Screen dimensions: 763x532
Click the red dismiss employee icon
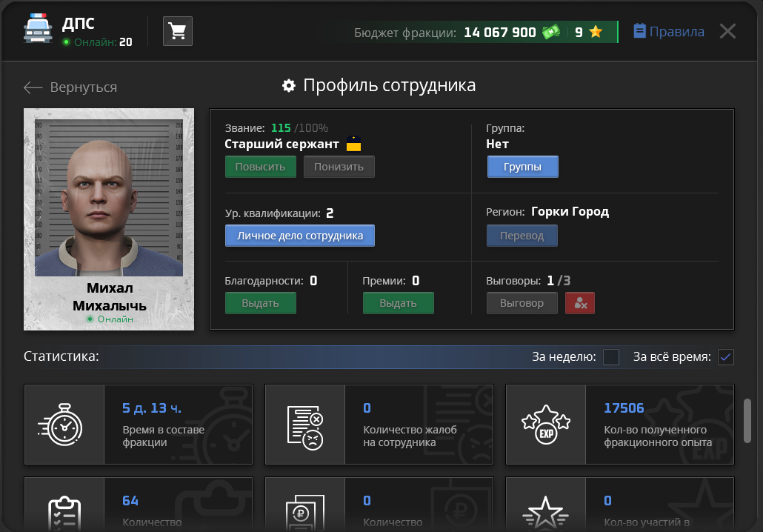pos(580,302)
